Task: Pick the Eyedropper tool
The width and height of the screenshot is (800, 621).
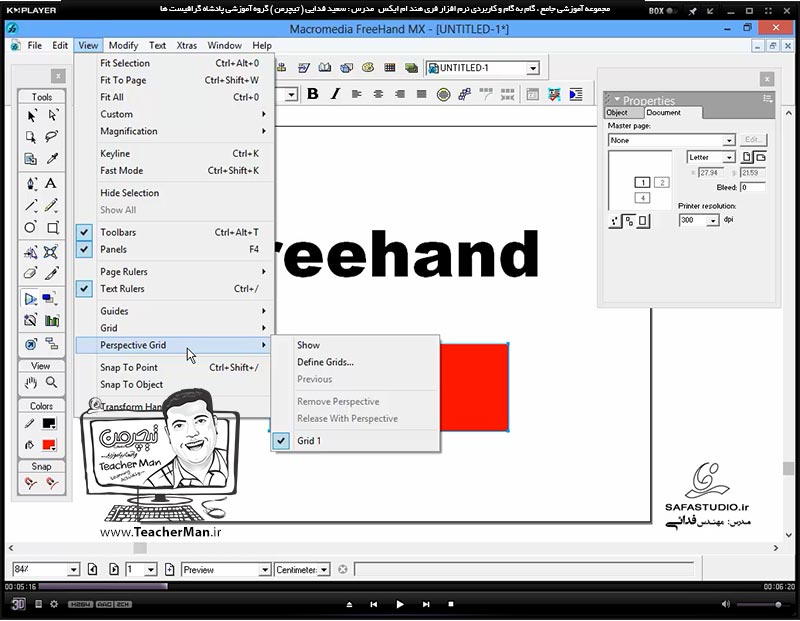Action: pos(52,159)
